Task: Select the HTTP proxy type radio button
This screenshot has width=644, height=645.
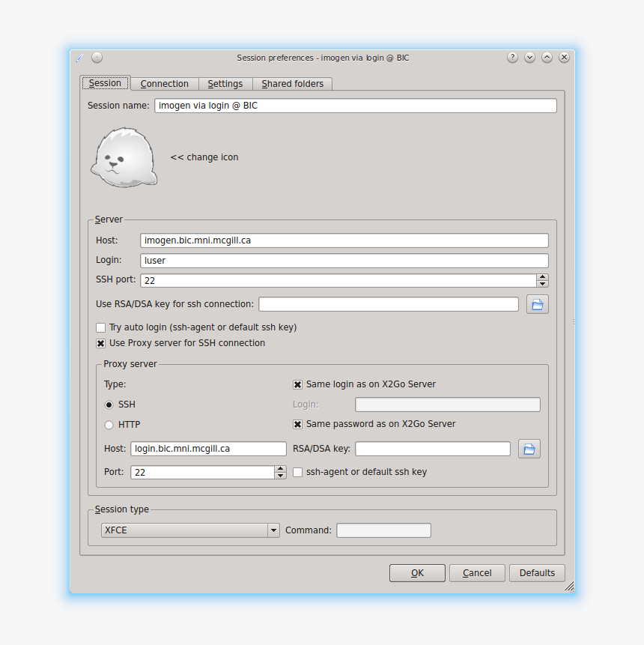Action: coord(109,425)
